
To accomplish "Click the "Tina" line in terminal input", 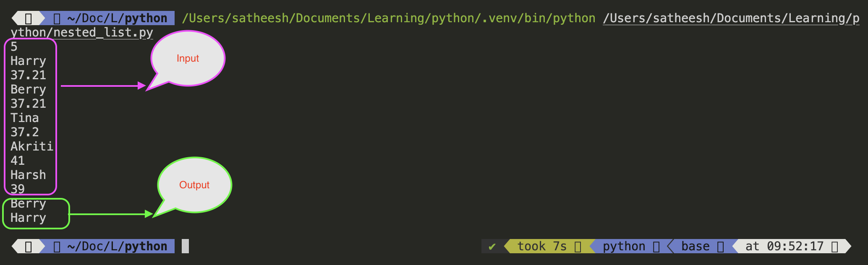I will (25, 118).
